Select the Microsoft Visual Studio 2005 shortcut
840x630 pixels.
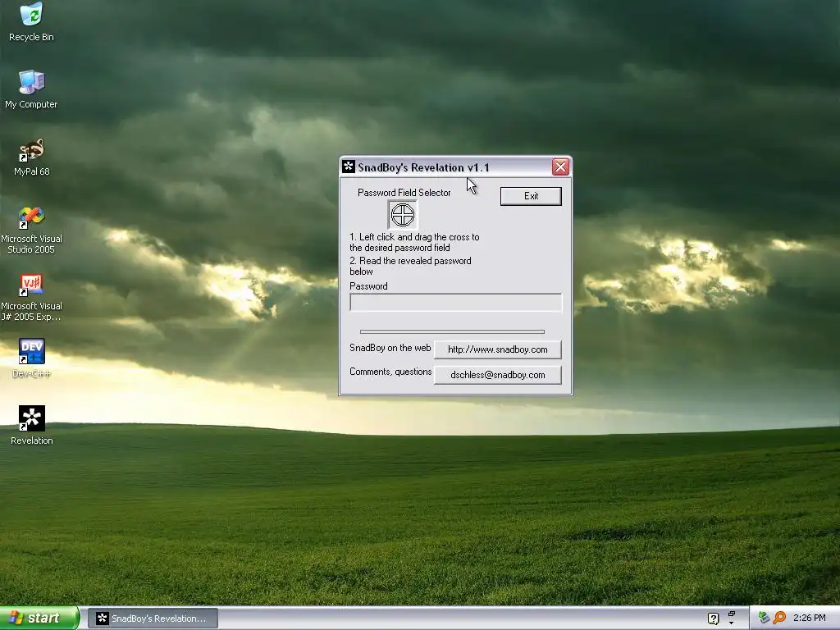coord(32,230)
